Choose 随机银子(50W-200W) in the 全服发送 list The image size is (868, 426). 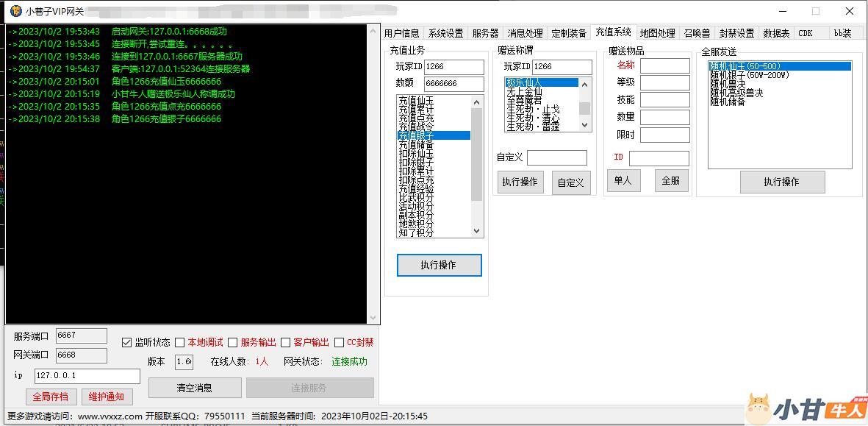[x=749, y=75]
